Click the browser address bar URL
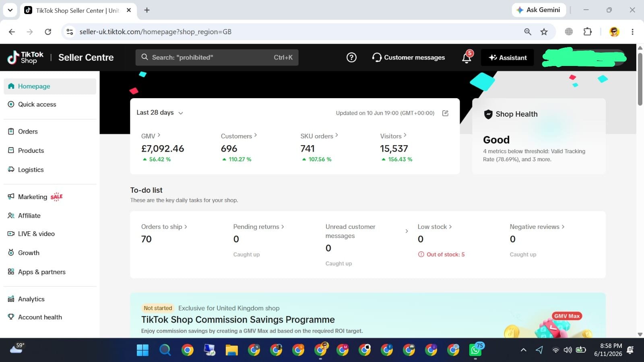Image resolution: width=644 pixels, height=362 pixels. [155, 32]
